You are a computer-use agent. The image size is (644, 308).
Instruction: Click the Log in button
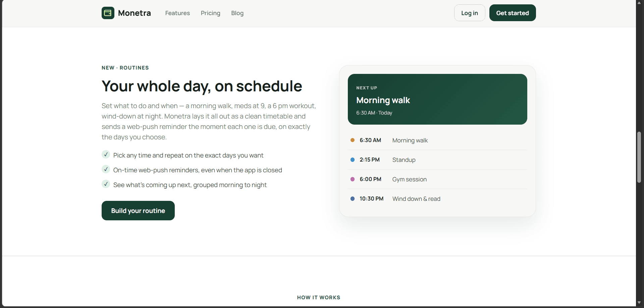tap(469, 13)
